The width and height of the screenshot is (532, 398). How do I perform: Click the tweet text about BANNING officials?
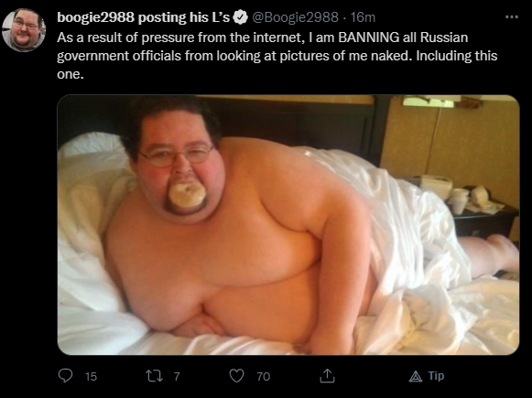pos(277,56)
